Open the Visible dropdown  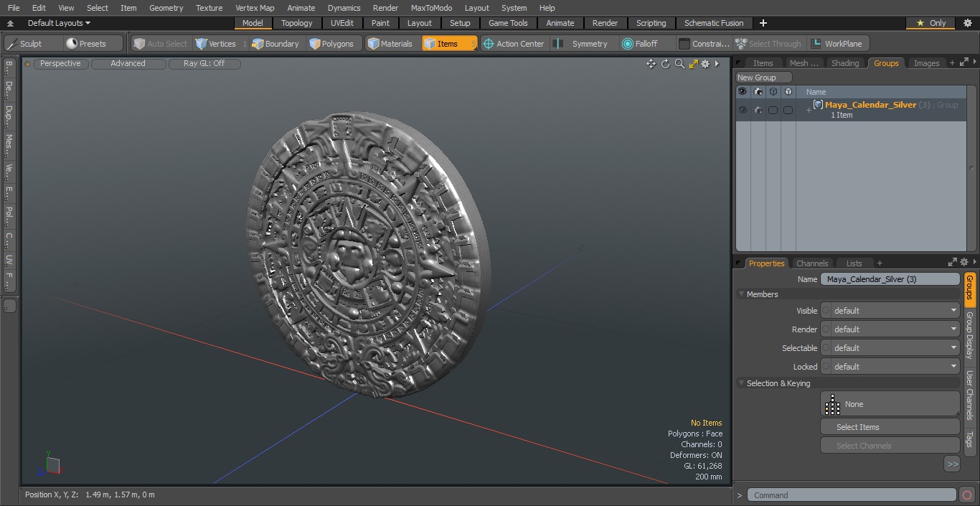click(x=890, y=311)
